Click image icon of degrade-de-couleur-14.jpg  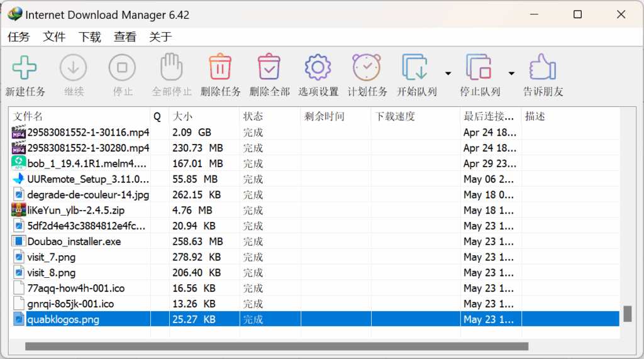[x=18, y=195]
